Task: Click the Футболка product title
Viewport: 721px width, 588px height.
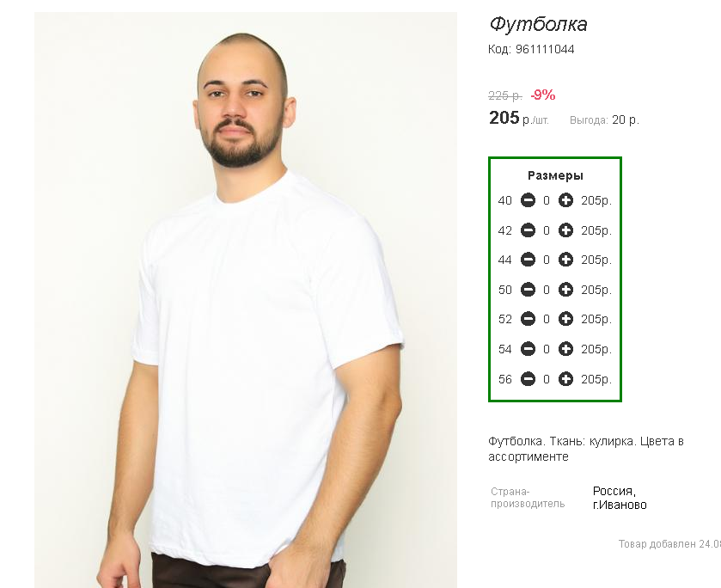Action: (x=538, y=24)
